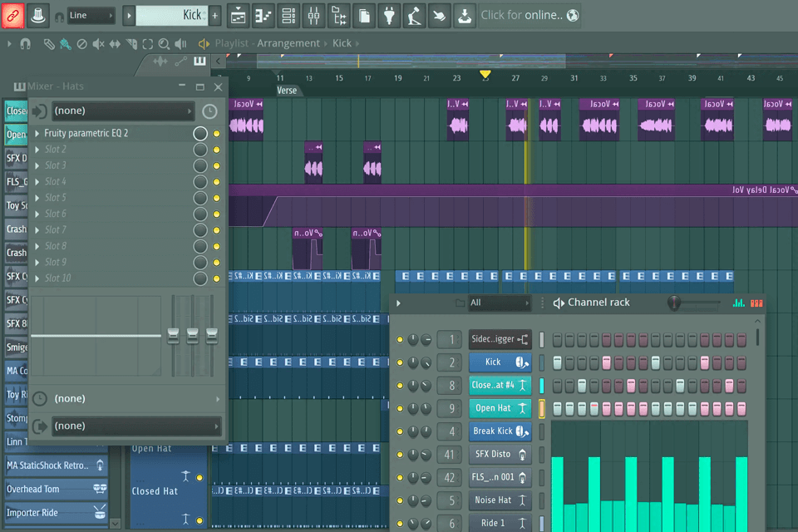
Task: Select the Slip tool in playlist toolbar
Action: 115,44
